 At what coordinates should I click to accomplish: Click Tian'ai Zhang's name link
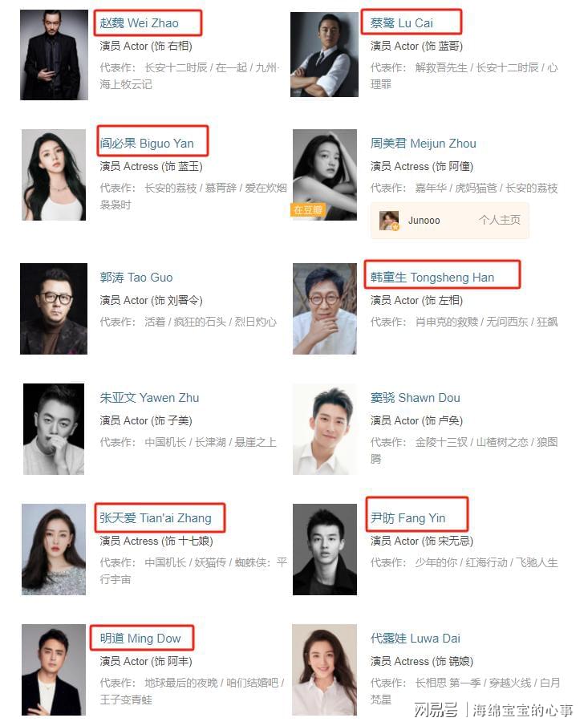[156, 518]
